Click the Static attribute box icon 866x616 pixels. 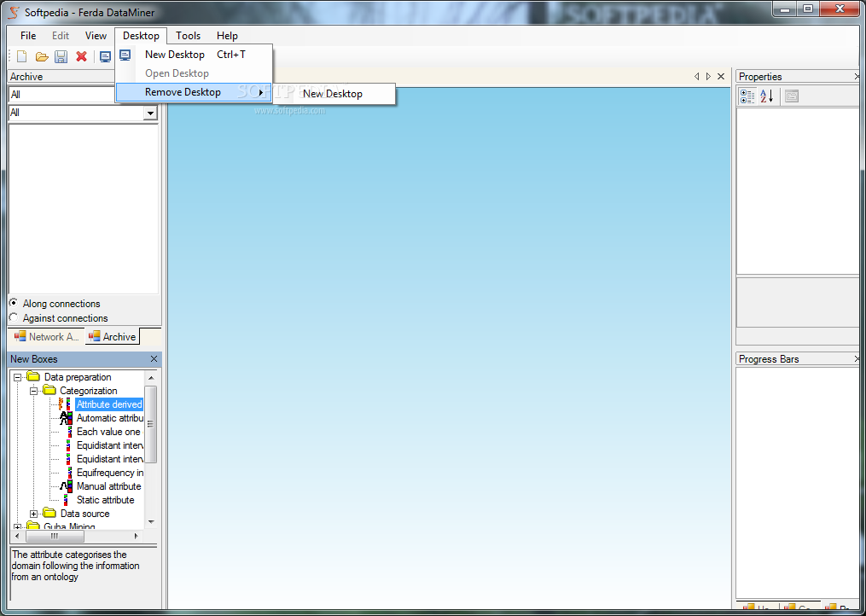coord(66,500)
